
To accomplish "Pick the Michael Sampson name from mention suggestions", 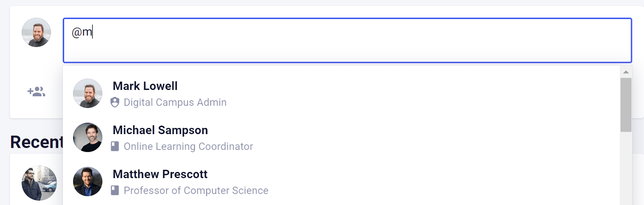I will point(160,130).
